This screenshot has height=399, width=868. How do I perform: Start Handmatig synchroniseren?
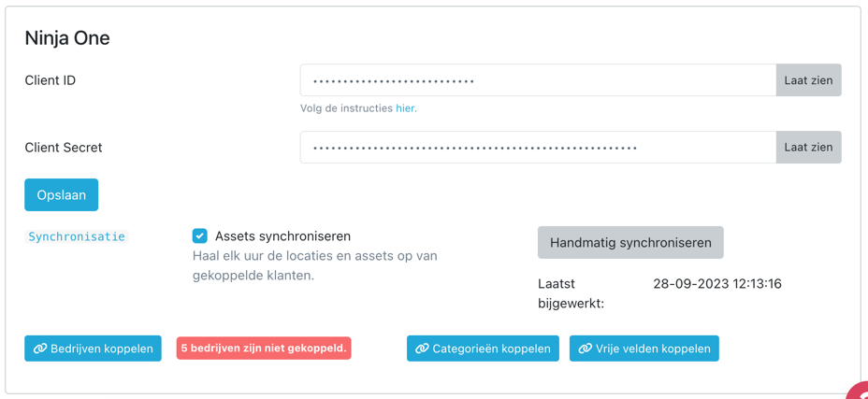630,242
